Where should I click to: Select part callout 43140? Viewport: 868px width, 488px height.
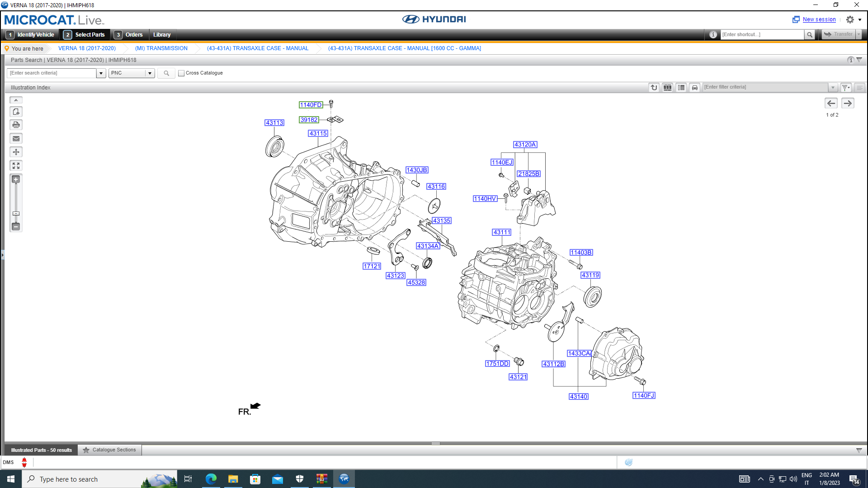[579, 397]
